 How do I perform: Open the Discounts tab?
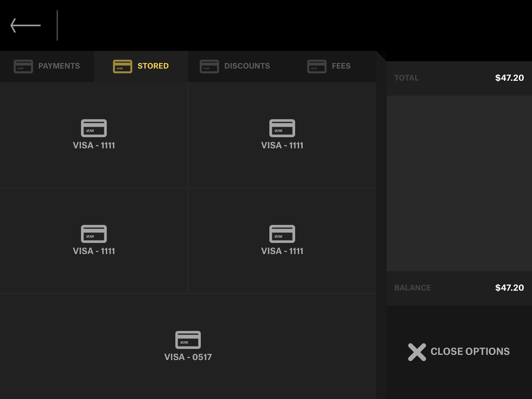247,66
